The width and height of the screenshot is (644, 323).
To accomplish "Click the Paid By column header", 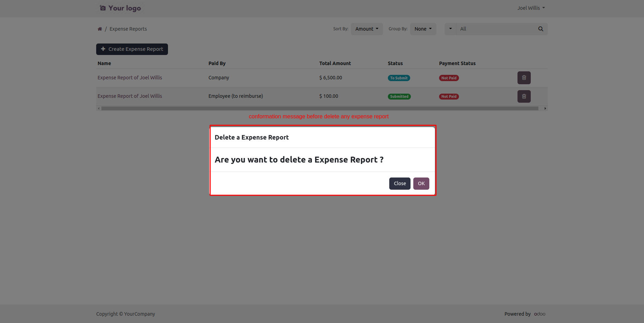I will pos(217,63).
